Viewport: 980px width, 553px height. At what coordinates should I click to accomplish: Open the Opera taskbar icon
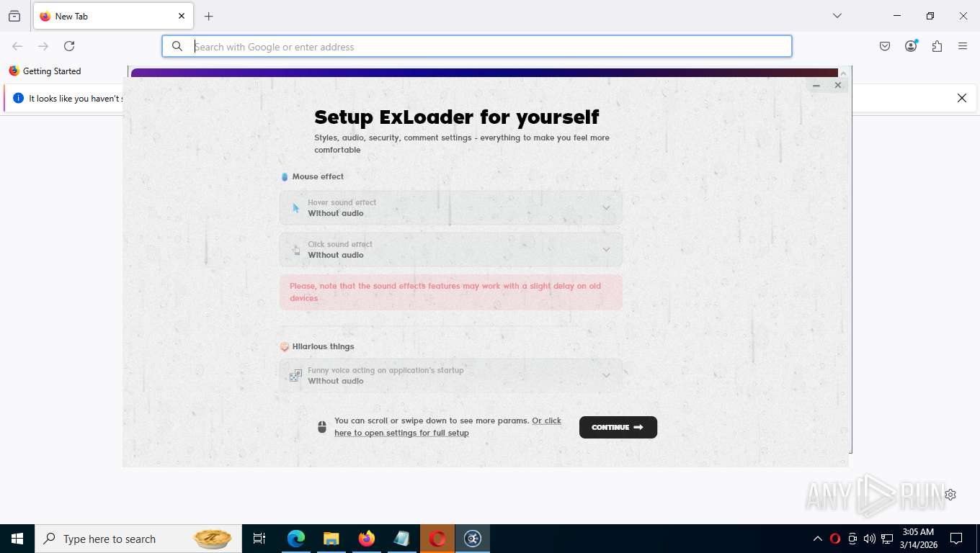[x=437, y=539]
